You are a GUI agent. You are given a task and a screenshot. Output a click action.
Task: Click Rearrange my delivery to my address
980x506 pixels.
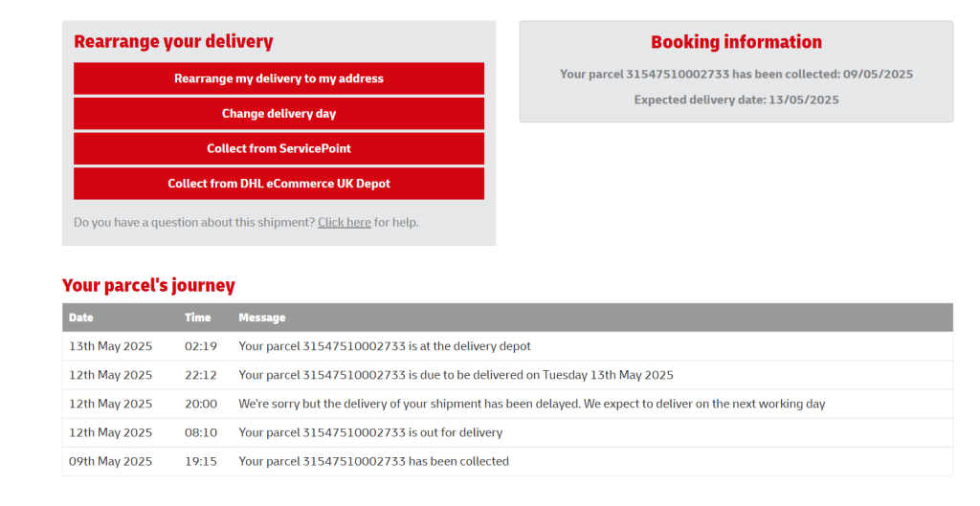click(278, 78)
